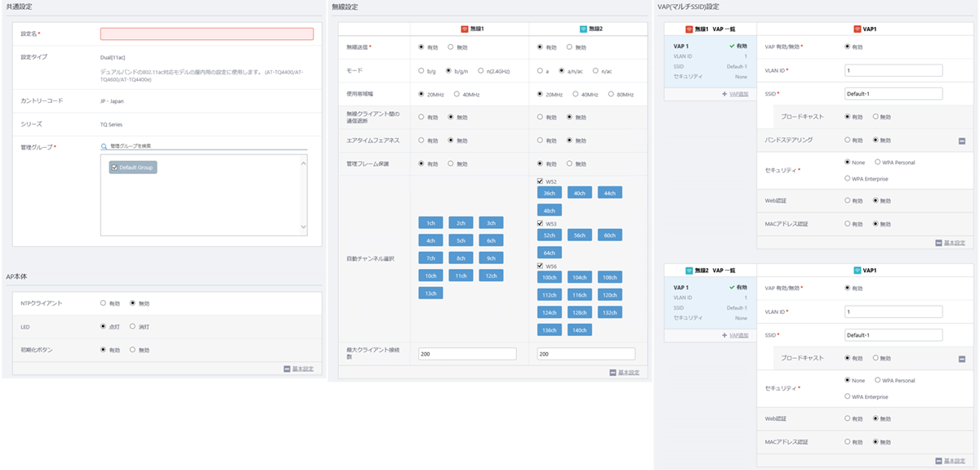Toggle the W52 checkbox

541,181
